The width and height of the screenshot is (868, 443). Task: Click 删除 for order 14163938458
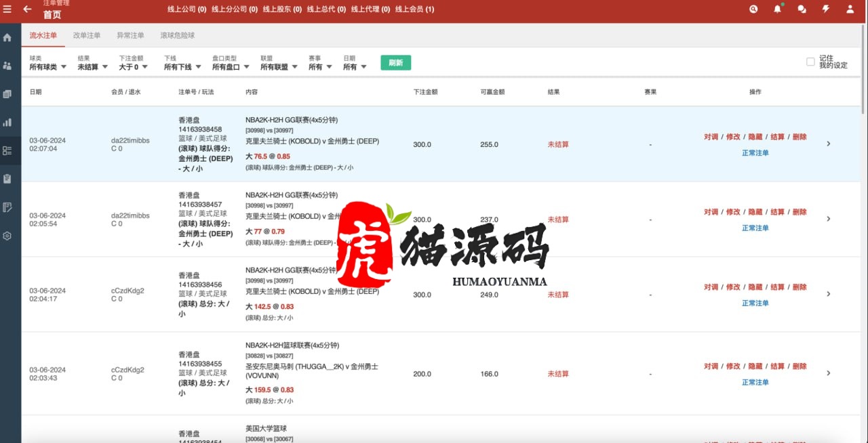800,137
